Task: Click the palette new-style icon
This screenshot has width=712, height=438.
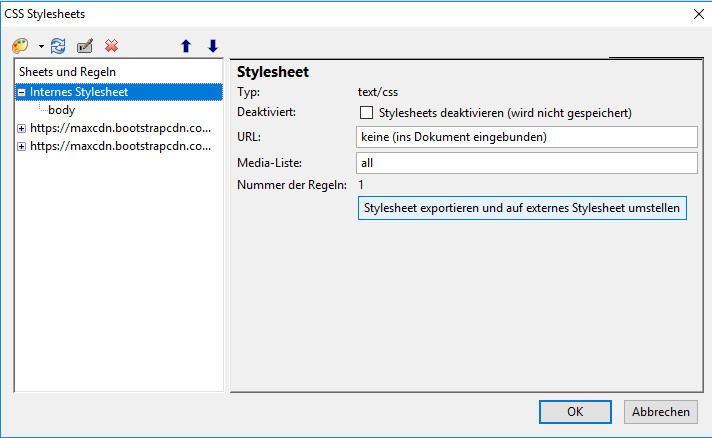Action: 20,46
